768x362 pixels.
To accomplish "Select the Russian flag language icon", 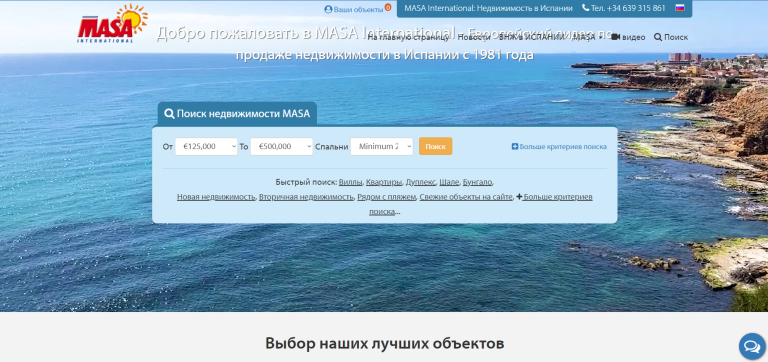I will [x=680, y=8].
